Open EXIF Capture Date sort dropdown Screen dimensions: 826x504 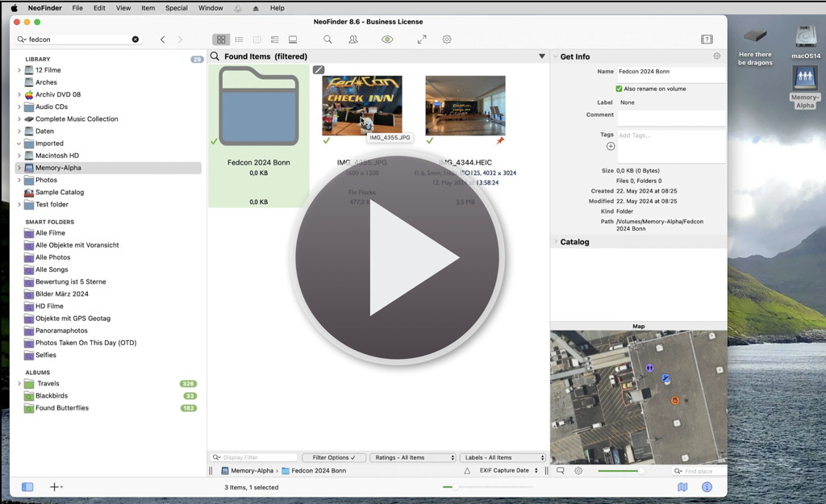click(x=508, y=471)
